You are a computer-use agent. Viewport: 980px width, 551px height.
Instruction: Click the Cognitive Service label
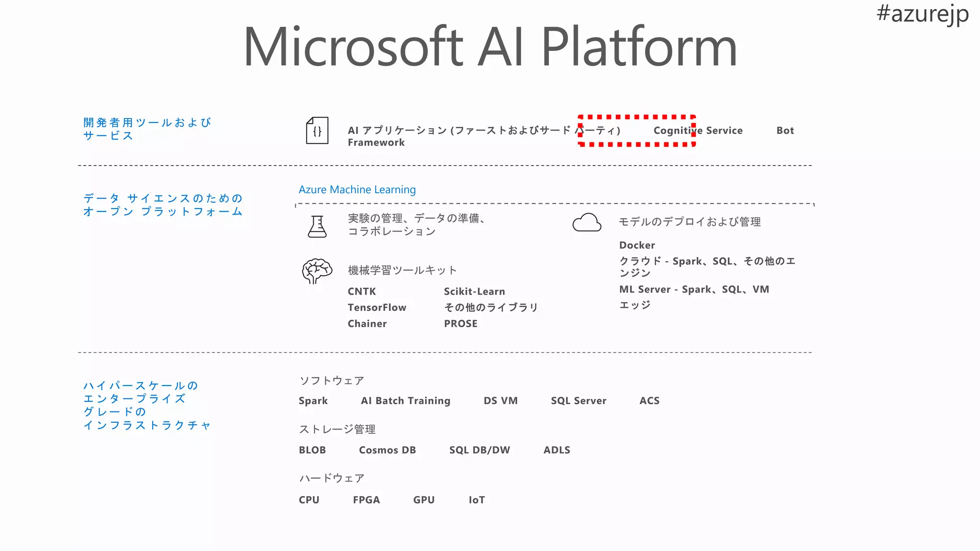698,131
